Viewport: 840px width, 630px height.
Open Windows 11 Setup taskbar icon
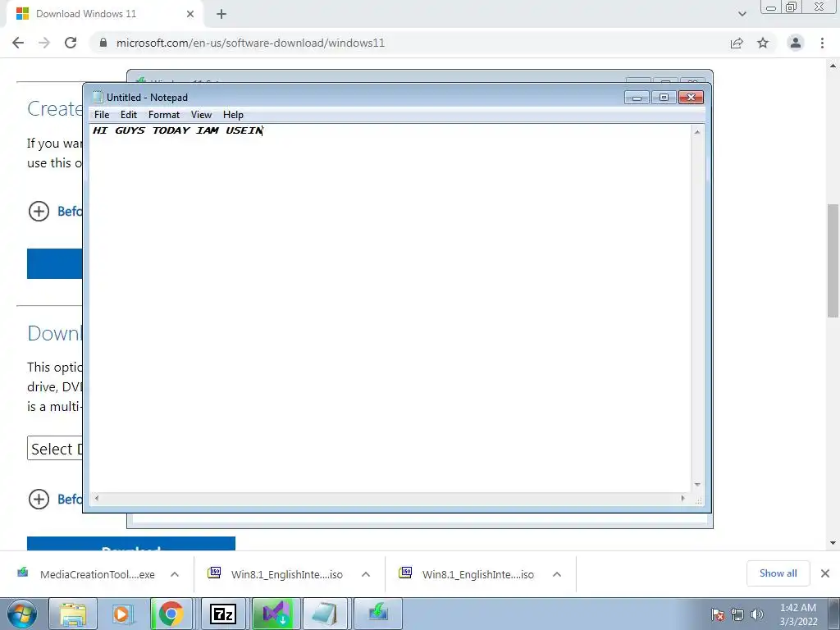[378, 614]
